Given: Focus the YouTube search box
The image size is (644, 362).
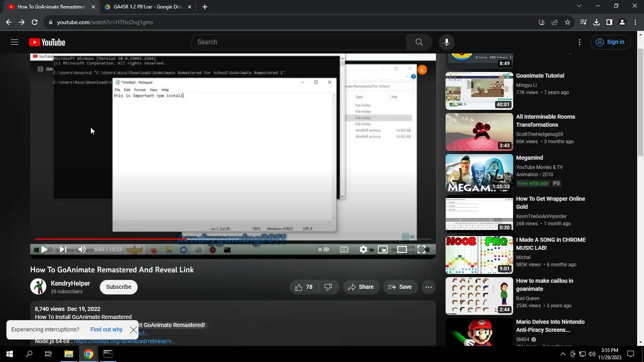Looking at the screenshot, I should tap(299, 42).
